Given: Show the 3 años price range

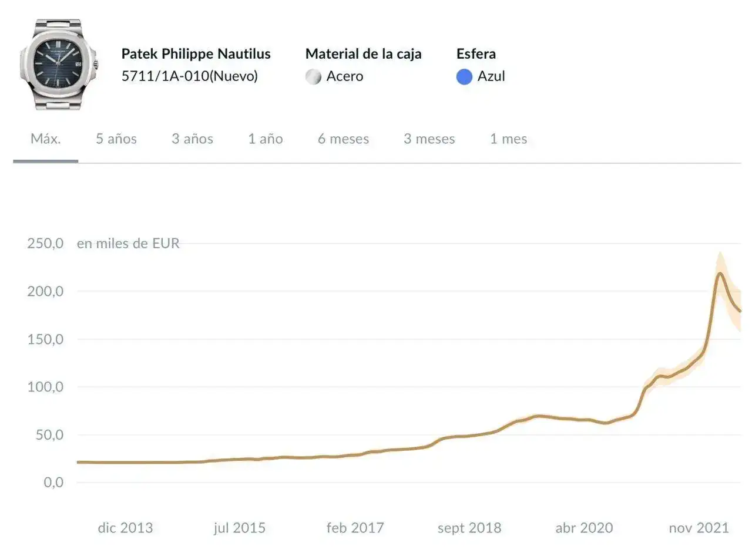Looking at the screenshot, I should (x=192, y=139).
